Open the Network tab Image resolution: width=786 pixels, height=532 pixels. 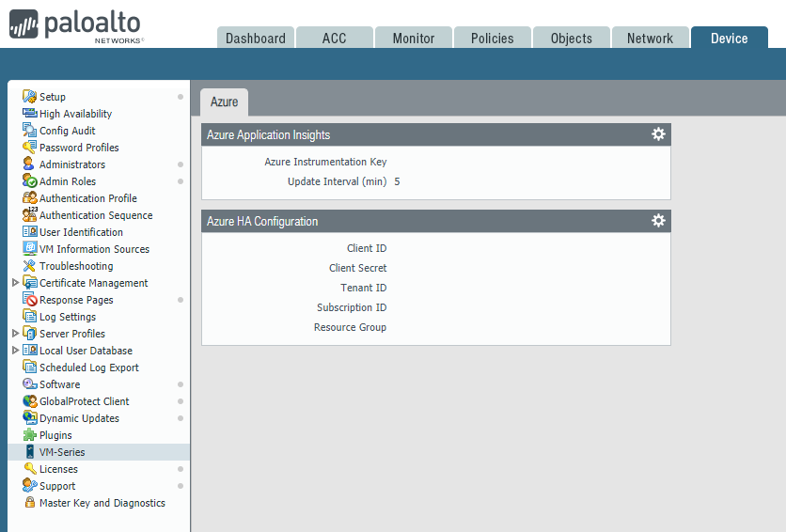pos(650,39)
